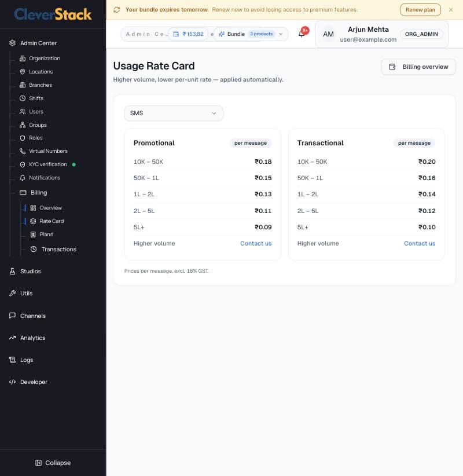Viewport: 463px width, 476px height.
Task: Expand the Bundle 3 products dropdown
Action: [x=251, y=34]
